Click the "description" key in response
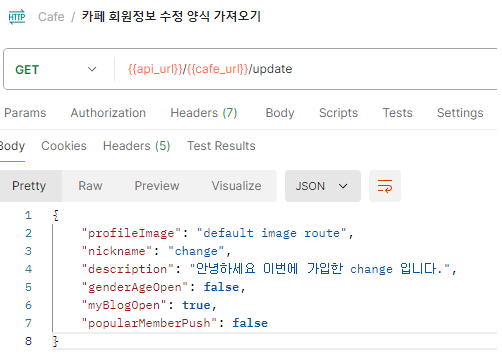The height and width of the screenshot is (364, 502). coord(128,269)
